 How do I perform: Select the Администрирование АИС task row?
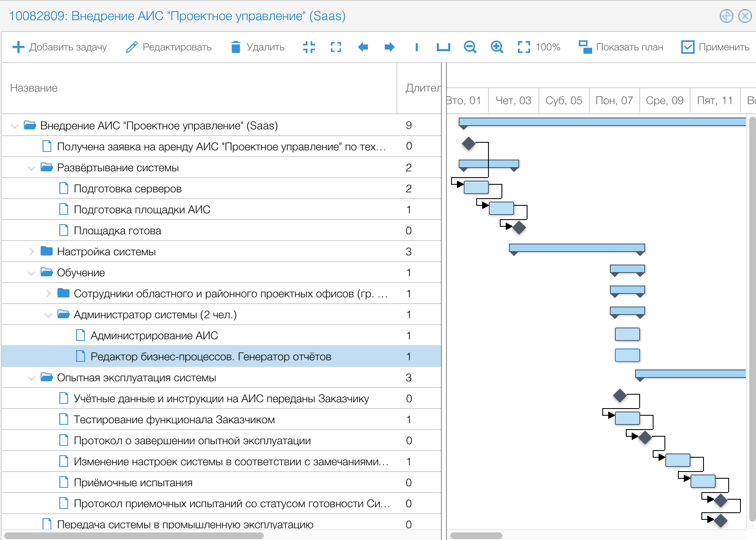tap(154, 336)
